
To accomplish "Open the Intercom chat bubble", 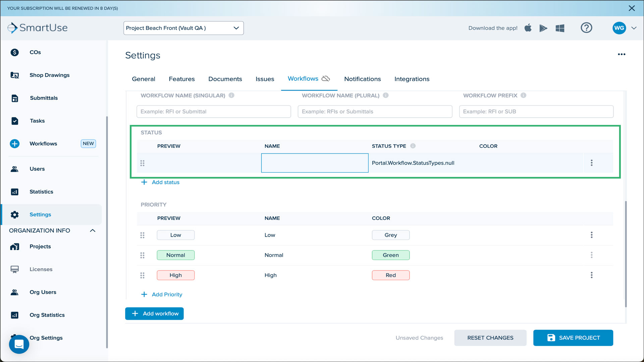I will pyautogui.click(x=19, y=344).
